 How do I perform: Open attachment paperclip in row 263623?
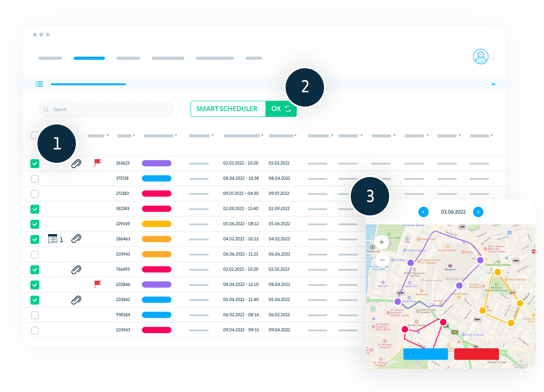click(76, 164)
